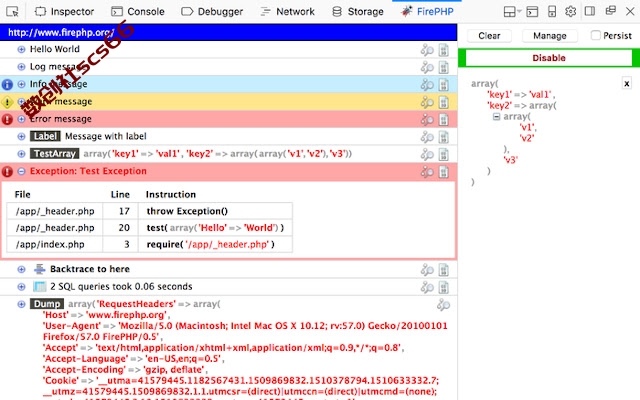This screenshot has width=640, height=400.
Task: Click the separate window icon
Action: point(611,10)
